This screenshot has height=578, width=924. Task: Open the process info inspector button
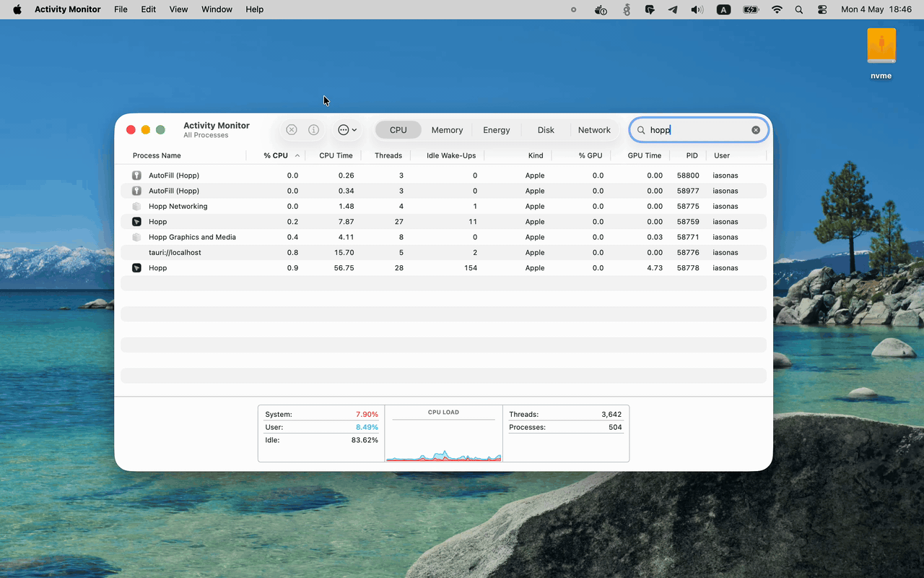(x=313, y=130)
